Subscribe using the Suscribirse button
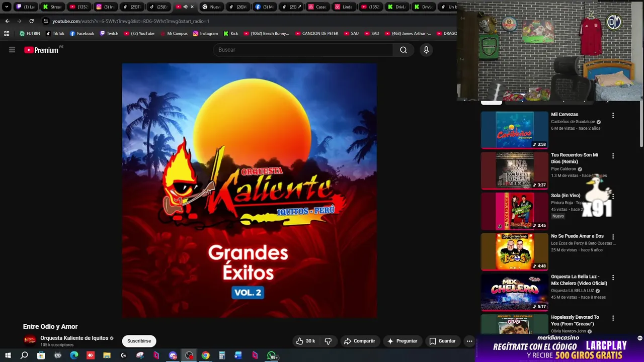The width and height of the screenshot is (644, 362). point(139,341)
